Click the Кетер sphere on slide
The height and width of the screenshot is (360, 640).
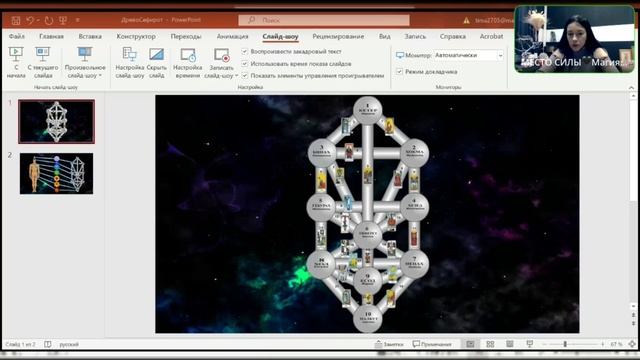coord(368,110)
